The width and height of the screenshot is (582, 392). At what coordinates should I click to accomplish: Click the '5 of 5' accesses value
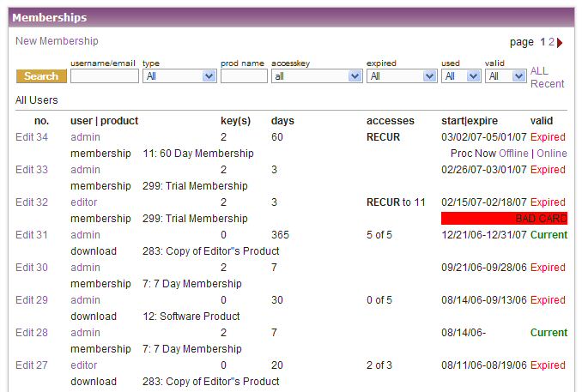379,235
